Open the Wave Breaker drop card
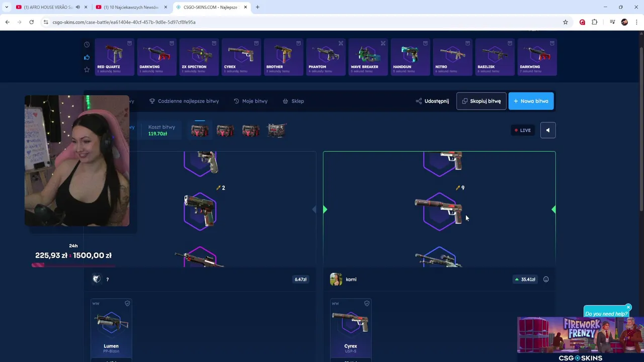The height and width of the screenshot is (362, 644). pos(368,57)
